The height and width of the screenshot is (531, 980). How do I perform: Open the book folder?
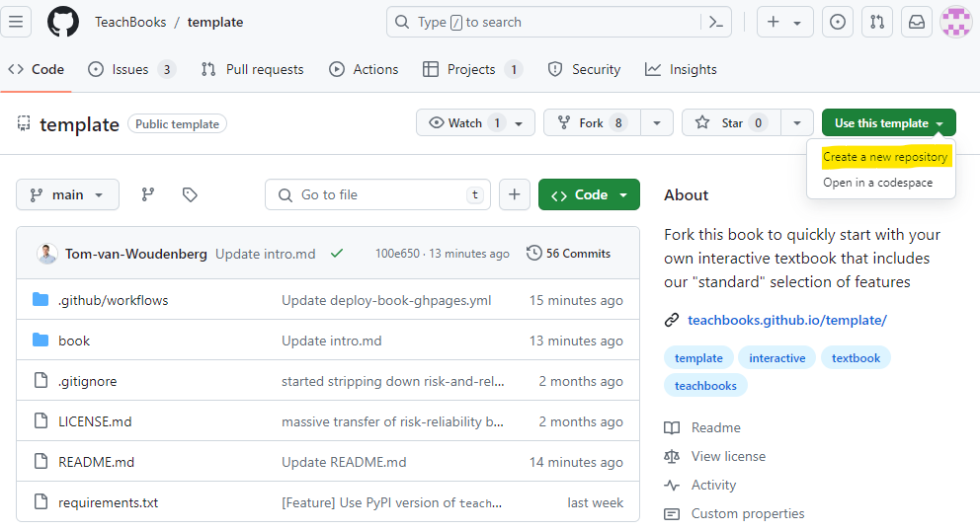[x=74, y=341]
